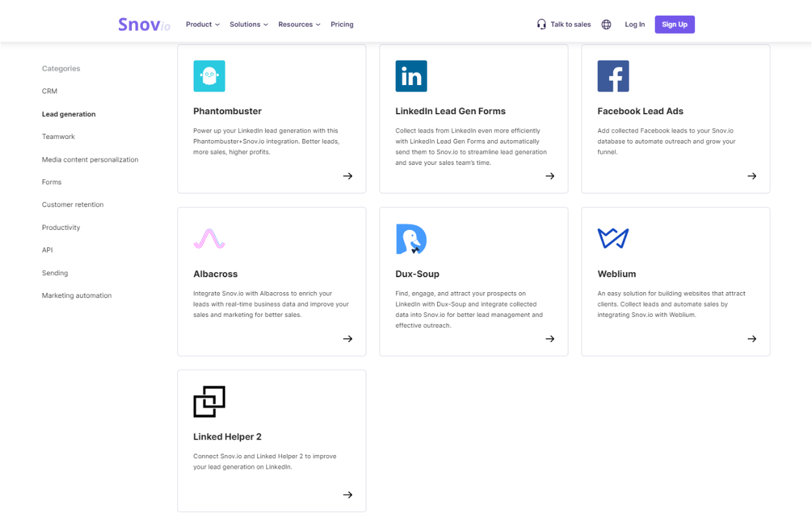The height and width of the screenshot is (520, 812).
Task: Expand the Product menu
Action: pyautogui.click(x=203, y=25)
